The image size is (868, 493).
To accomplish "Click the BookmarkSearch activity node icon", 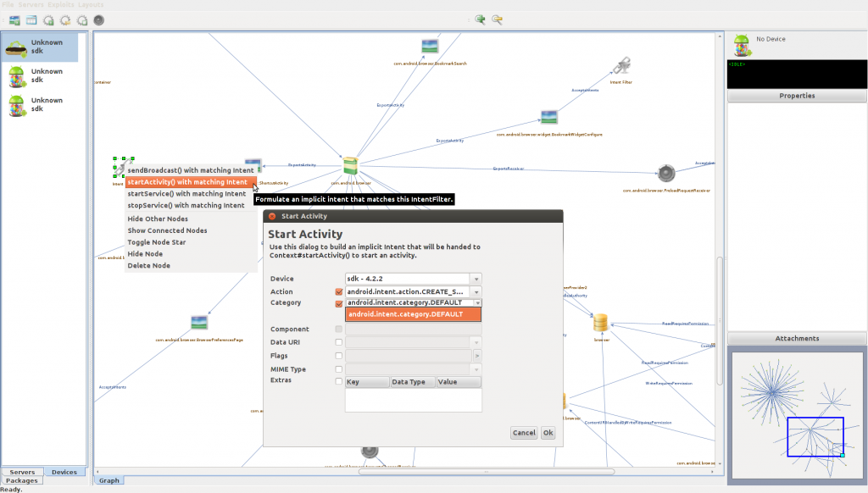I will coord(430,46).
